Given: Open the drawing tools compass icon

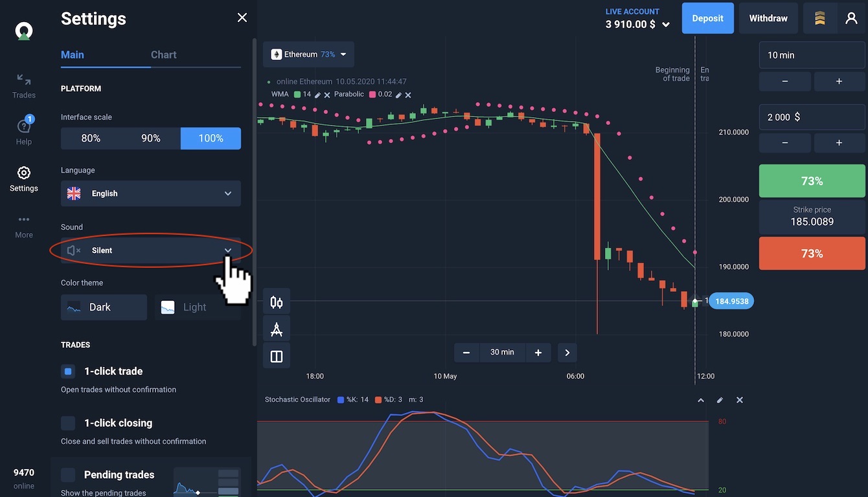Looking at the screenshot, I should point(277,329).
